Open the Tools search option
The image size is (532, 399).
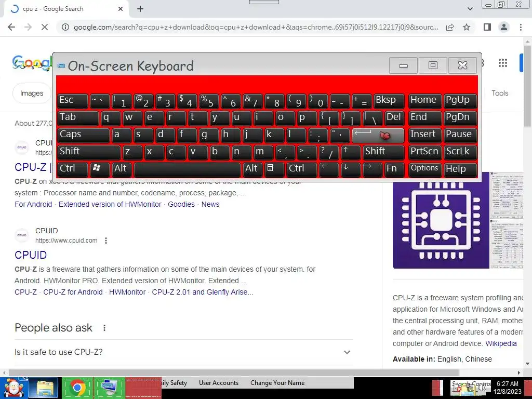click(x=500, y=93)
